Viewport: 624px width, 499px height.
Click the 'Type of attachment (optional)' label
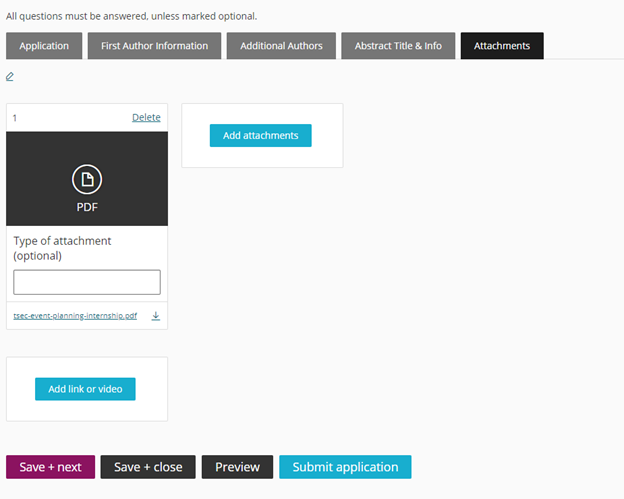[62, 248]
